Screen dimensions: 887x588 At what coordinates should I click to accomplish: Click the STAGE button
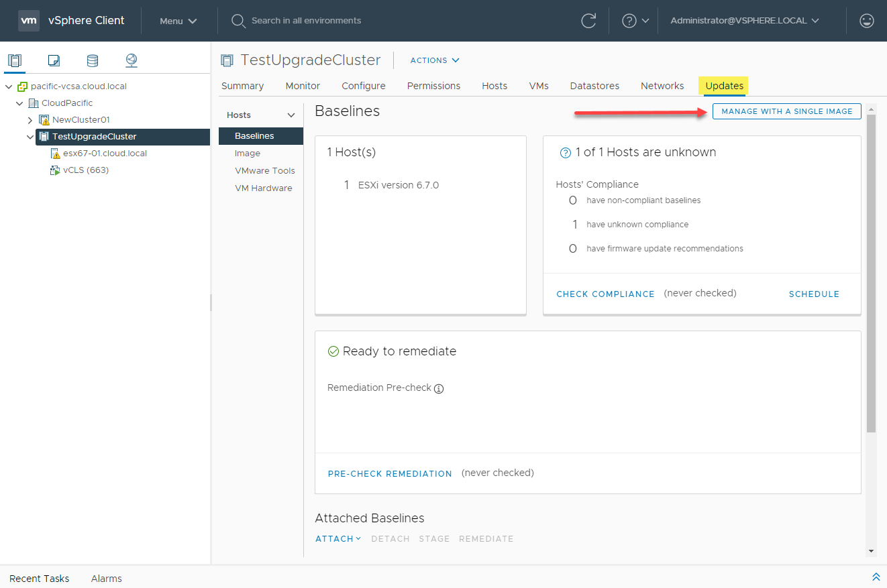point(434,538)
